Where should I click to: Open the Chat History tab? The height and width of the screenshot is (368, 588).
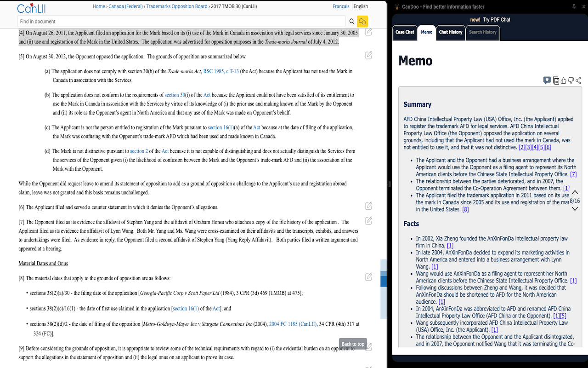pos(450,32)
